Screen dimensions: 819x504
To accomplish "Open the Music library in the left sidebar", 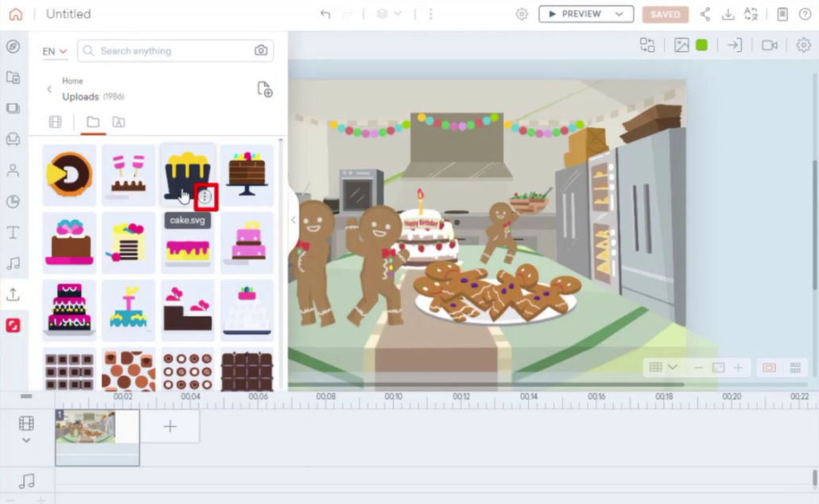I will tap(13, 263).
